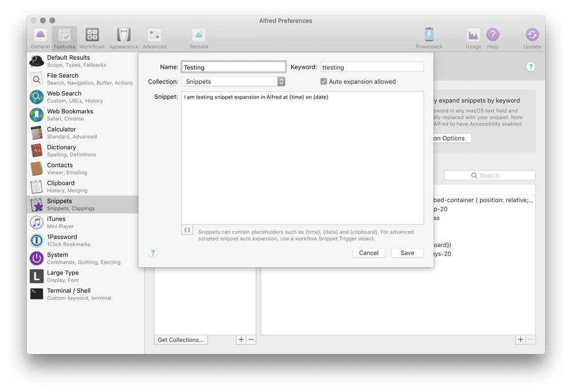Select Contacts in sidebar
572x392 pixels.
pyautogui.click(x=83, y=168)
